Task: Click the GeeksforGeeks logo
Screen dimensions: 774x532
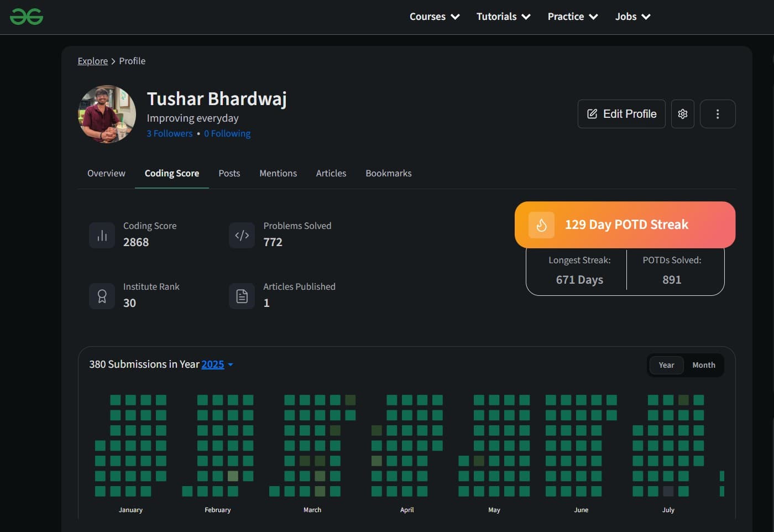Action: point(27,17)
